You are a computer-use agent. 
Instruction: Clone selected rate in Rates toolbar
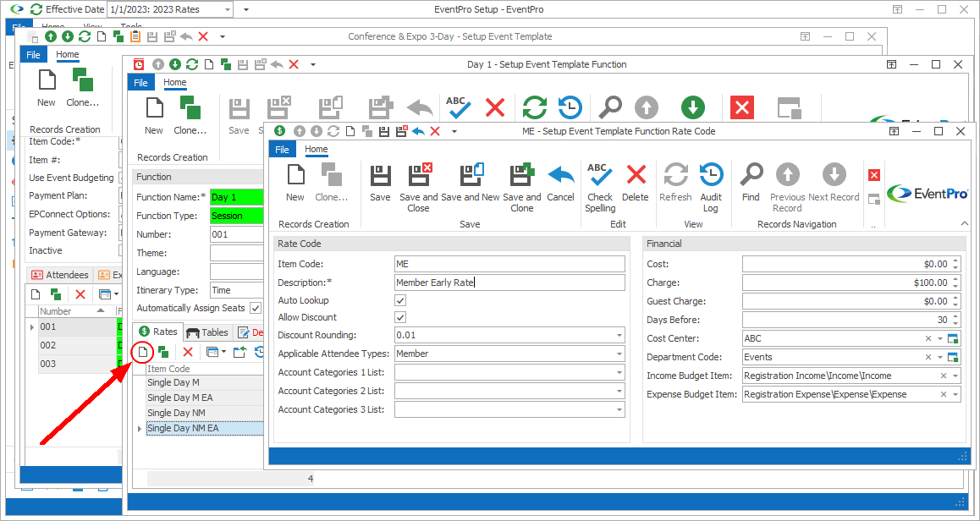click(163, 353)
